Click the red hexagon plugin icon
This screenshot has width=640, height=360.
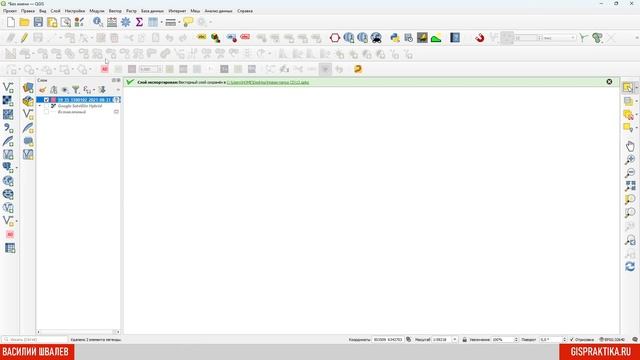(335, 38)
